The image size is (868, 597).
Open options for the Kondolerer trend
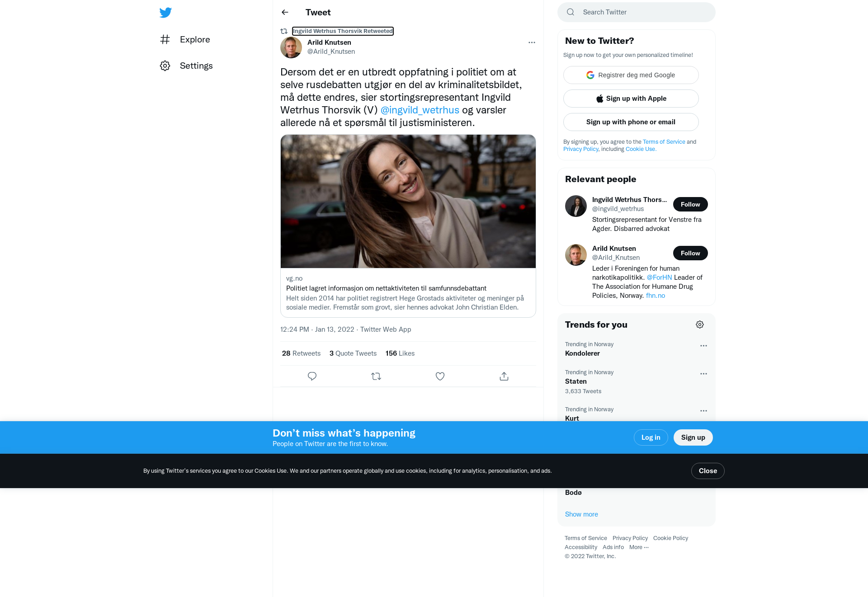click(x=703, y=346)
